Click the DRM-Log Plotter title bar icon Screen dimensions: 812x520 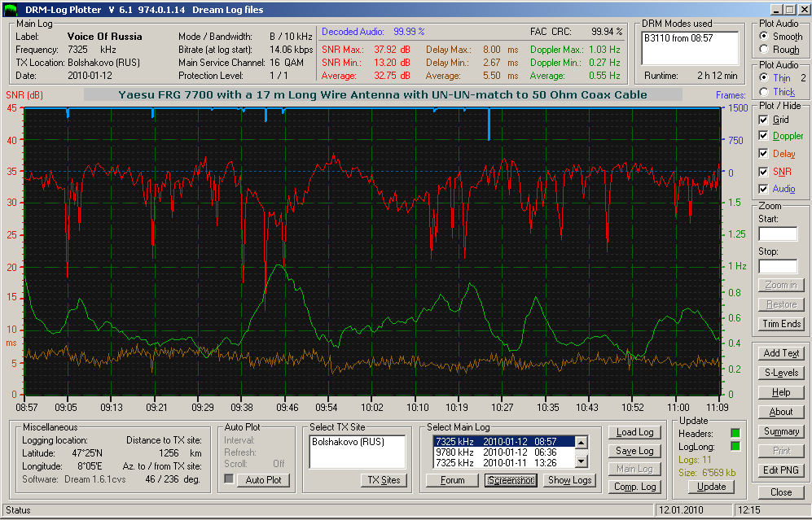click(10, 9)
